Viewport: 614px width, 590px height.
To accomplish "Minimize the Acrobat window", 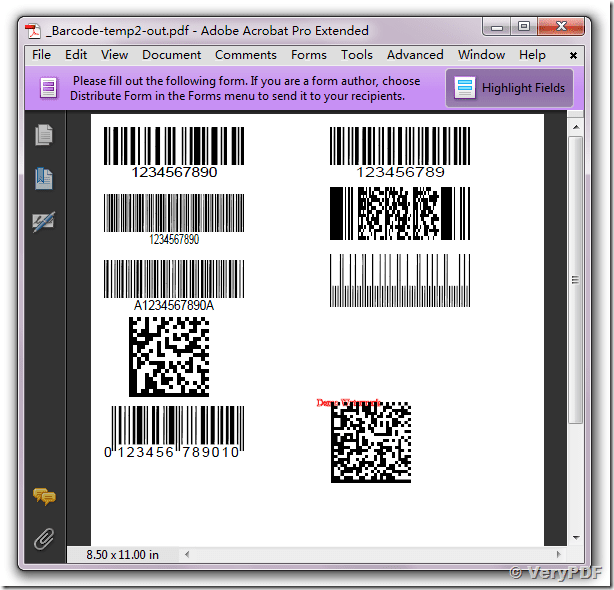I will click(x=497, y=27).
